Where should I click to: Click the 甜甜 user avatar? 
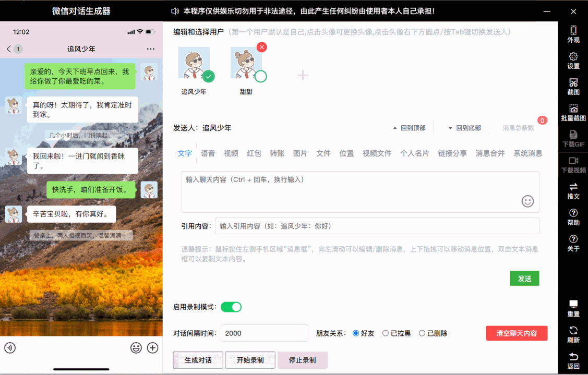click(246, 63)
